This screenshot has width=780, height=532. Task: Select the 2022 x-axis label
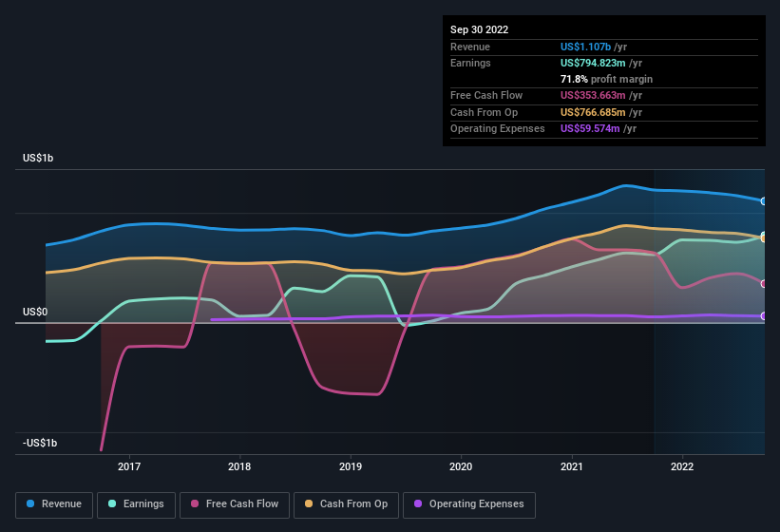point(682,466)
